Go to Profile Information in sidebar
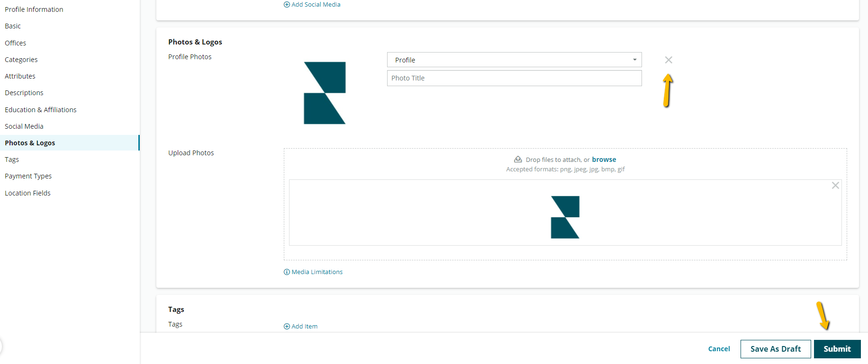 [34, 9]
